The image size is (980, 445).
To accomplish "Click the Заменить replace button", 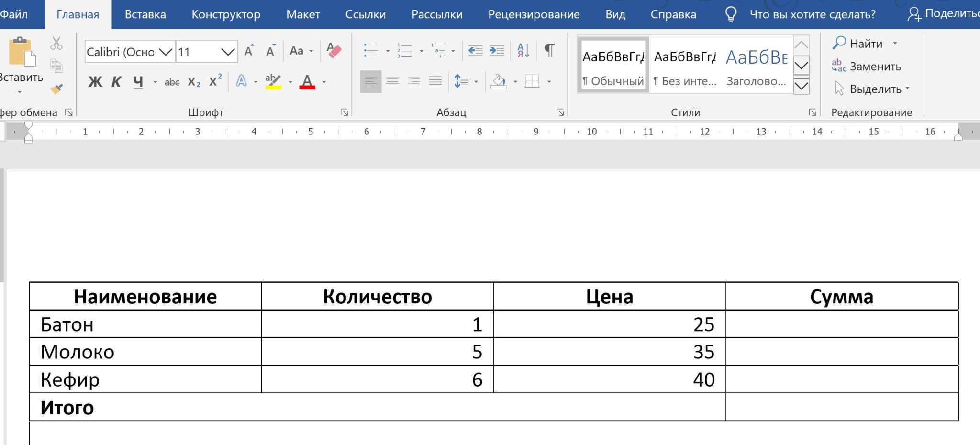I will pyautogui.click(x=866, y=67).
